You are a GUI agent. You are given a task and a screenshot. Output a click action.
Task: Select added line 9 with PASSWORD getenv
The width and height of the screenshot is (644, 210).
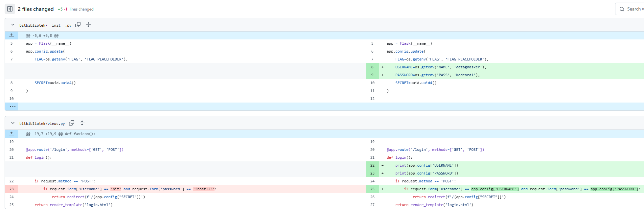click(372, 75)
